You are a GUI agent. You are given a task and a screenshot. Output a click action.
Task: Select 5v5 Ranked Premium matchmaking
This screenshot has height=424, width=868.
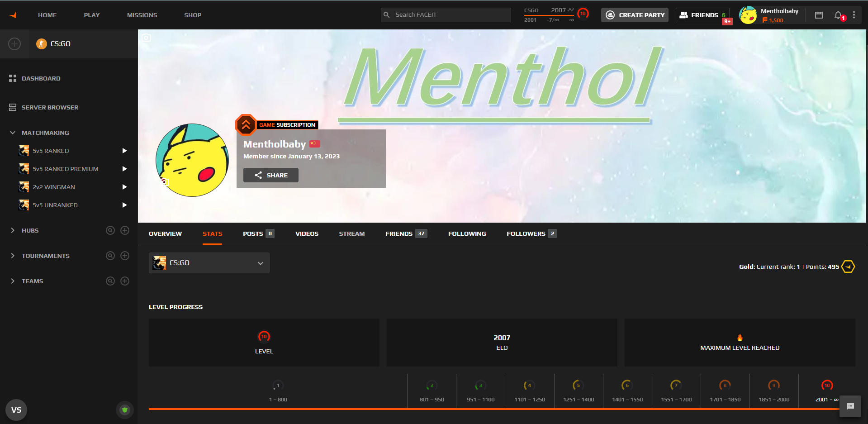65,169
